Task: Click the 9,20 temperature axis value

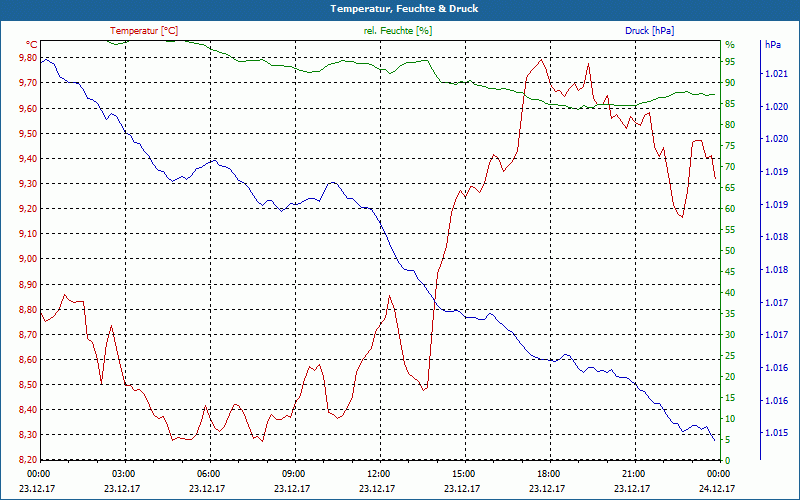Action: pyautogui.click(x=28, y=209)
